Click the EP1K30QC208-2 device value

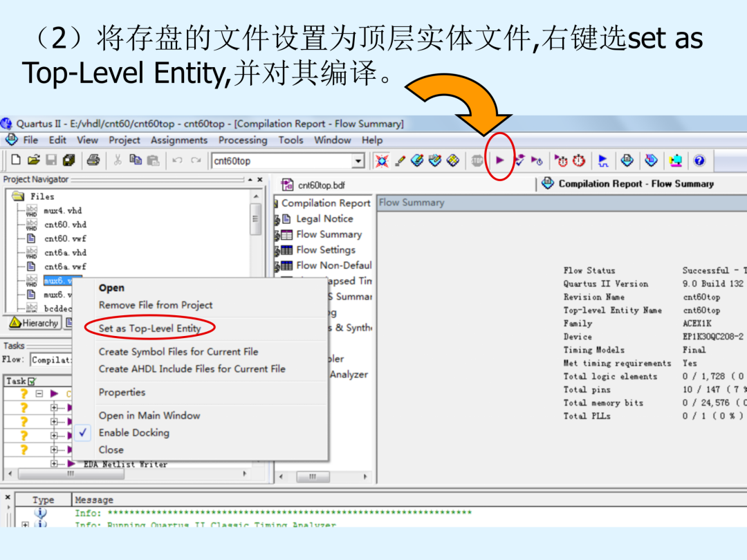coord(712,337)
